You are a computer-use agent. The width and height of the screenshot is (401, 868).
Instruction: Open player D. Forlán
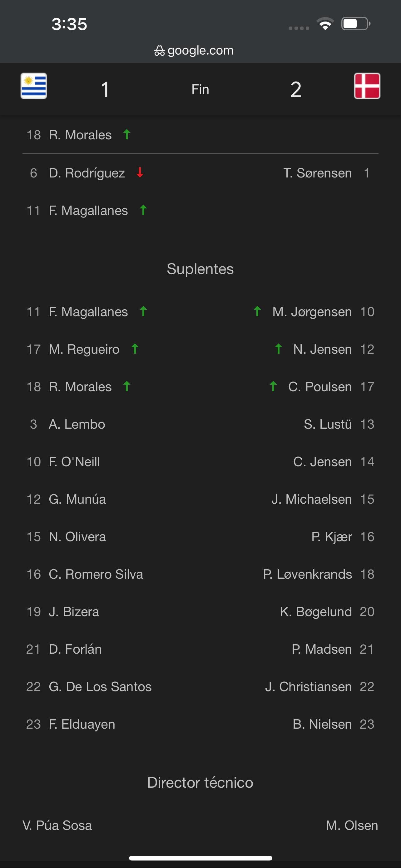click(75, 649)
